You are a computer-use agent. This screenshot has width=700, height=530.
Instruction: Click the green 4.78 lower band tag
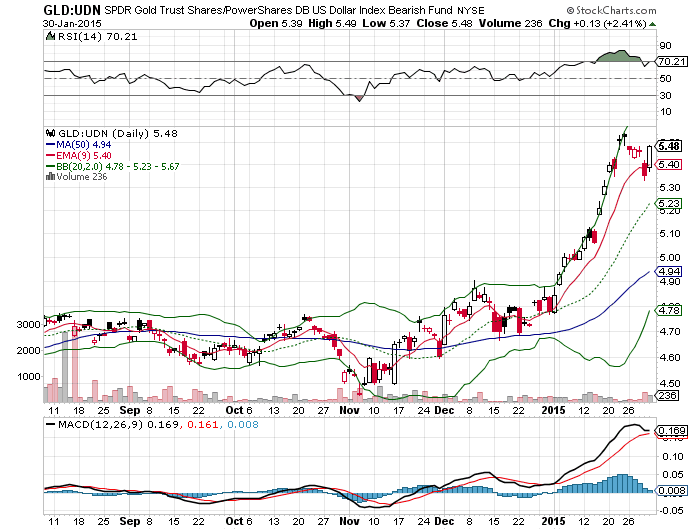click(x=668, y=310)
